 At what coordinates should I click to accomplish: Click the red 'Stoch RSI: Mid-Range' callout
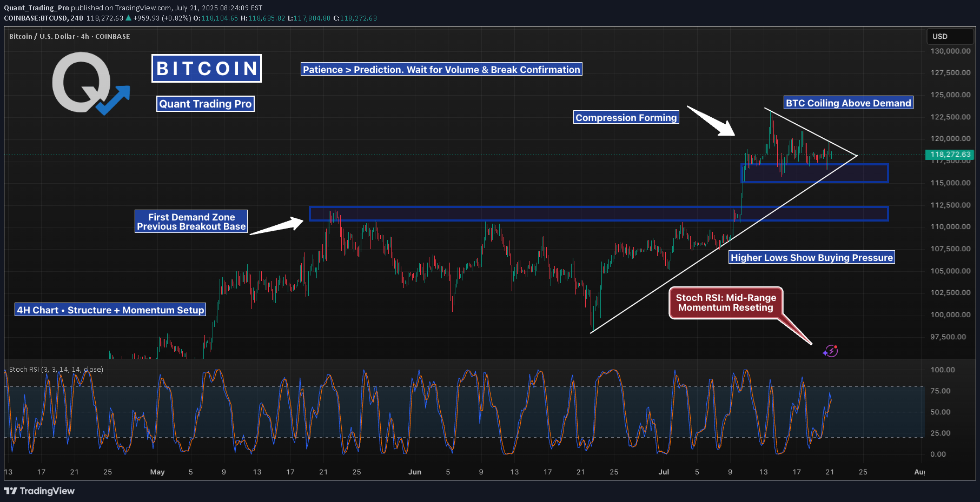point(726,303)
